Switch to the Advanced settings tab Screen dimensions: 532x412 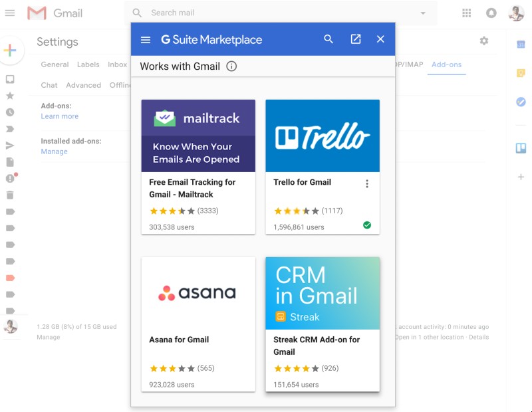pyautogui.click(x=84, y=85)
